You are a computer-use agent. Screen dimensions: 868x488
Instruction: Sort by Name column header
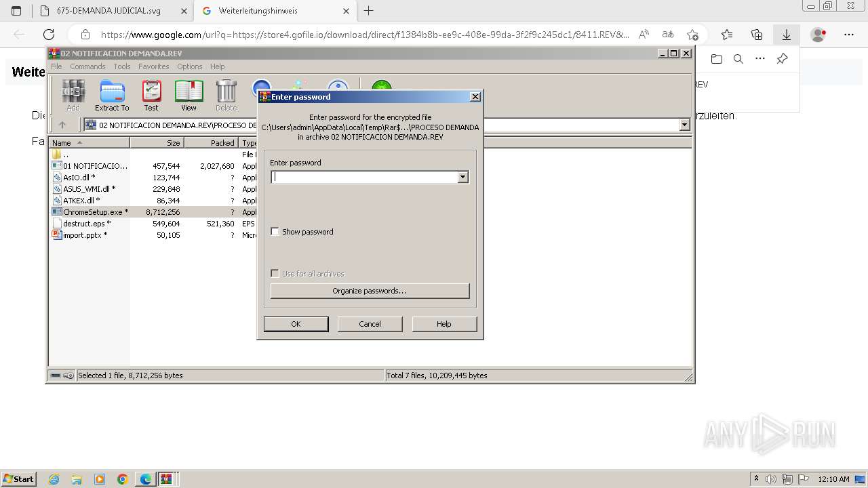[89, 143]
